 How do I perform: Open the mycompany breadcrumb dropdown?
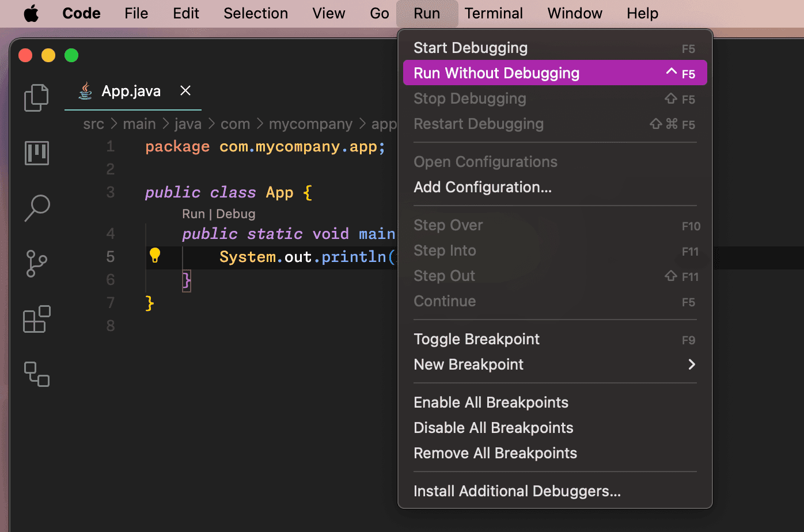click(x=310, y=124)
